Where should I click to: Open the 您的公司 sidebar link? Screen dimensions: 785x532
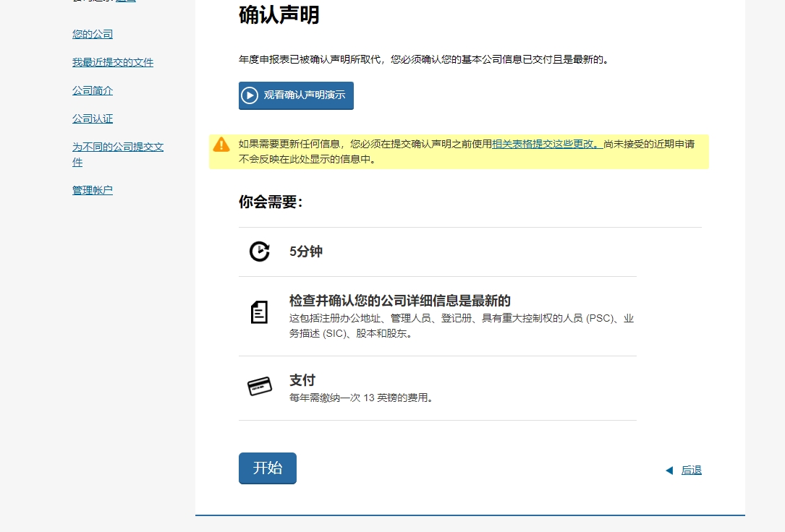[93, 34]
